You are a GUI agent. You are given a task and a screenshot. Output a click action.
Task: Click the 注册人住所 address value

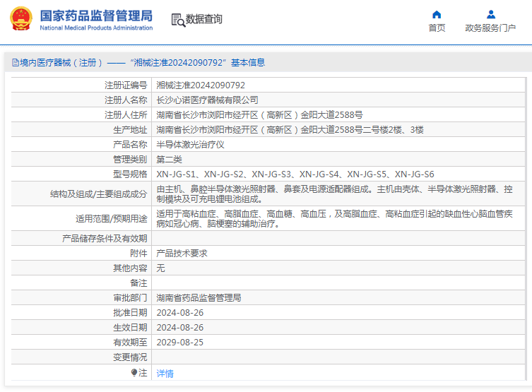259,115
